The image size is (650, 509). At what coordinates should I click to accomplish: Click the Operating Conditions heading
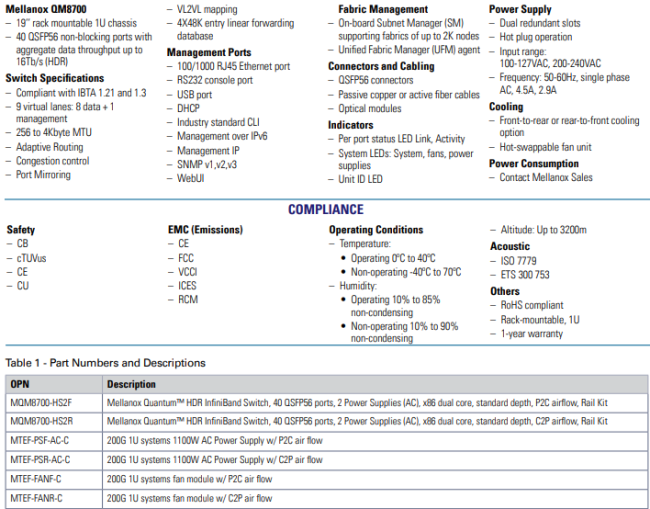376,230
